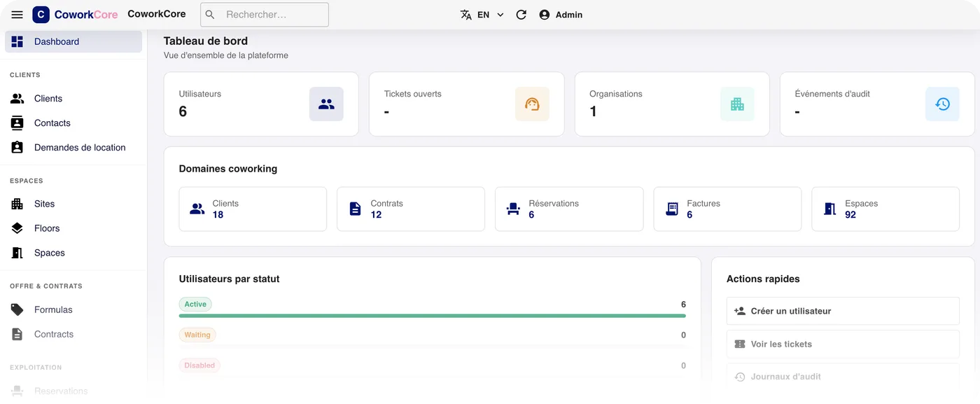Click the Demandes de location clipboard icon
980x404 pixels.
17,148
